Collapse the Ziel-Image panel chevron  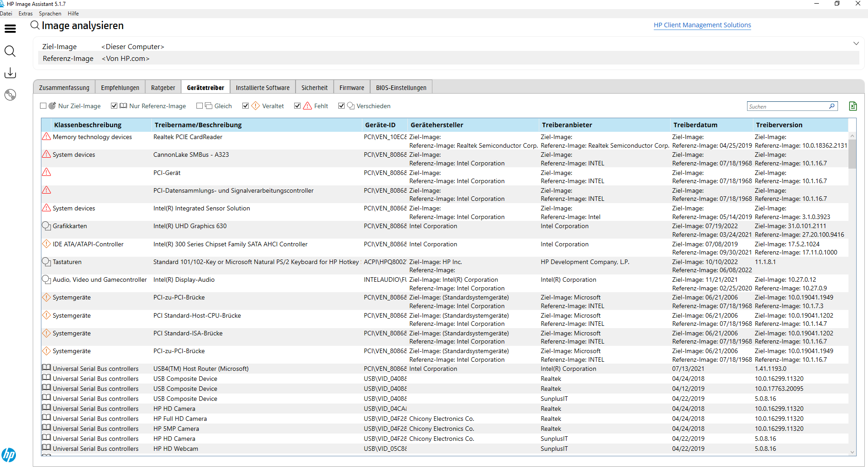pos(856,44)
